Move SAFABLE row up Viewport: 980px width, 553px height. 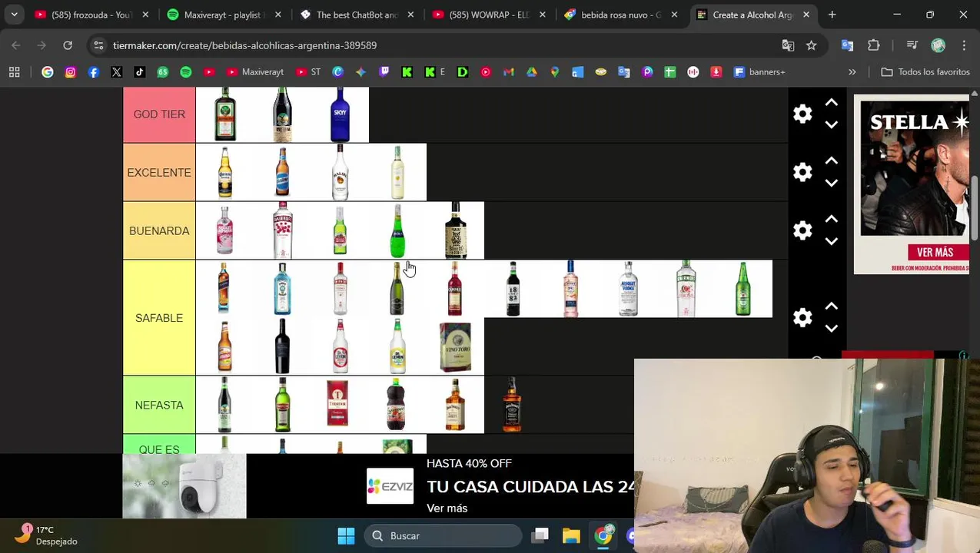coord(831,306)
